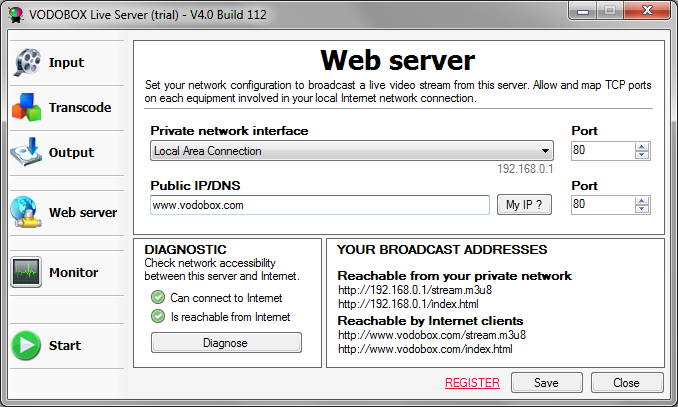This screenshot has height=407, width=678.
Task: Open the Private network interface dropdown
Action: tap(545, 151)
